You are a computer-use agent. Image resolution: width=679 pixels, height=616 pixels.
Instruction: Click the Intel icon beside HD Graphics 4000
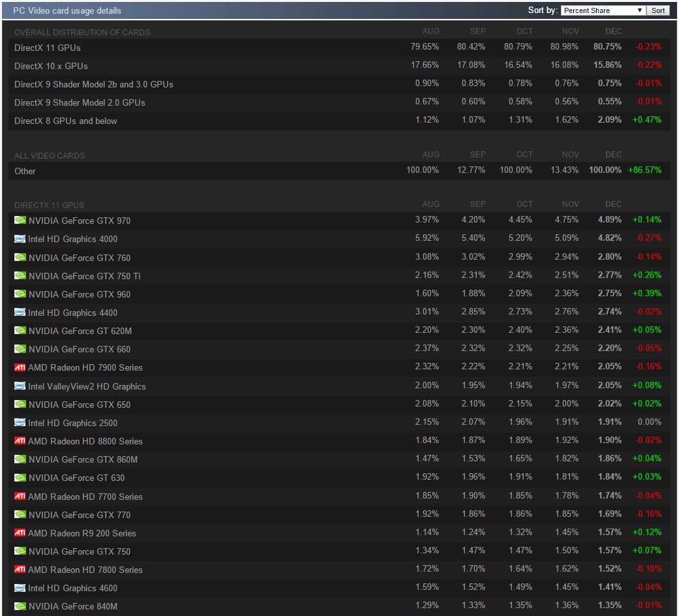tap(20, 239)
